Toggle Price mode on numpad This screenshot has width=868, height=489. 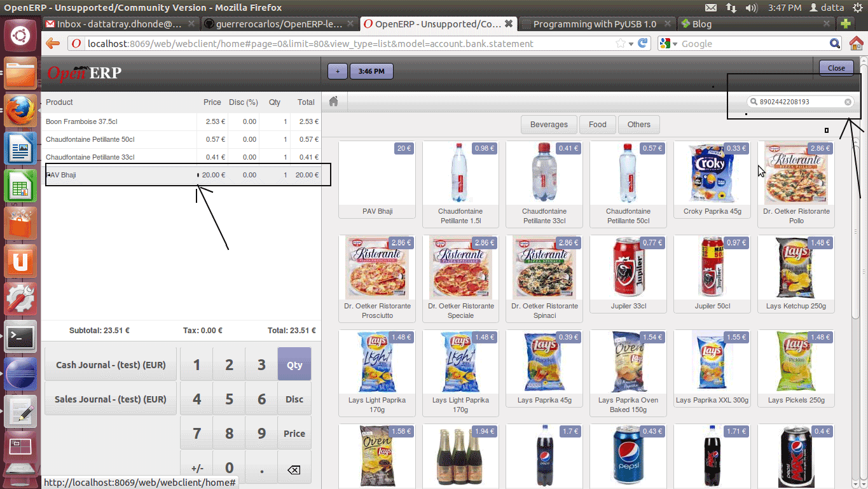pos(294,434)
